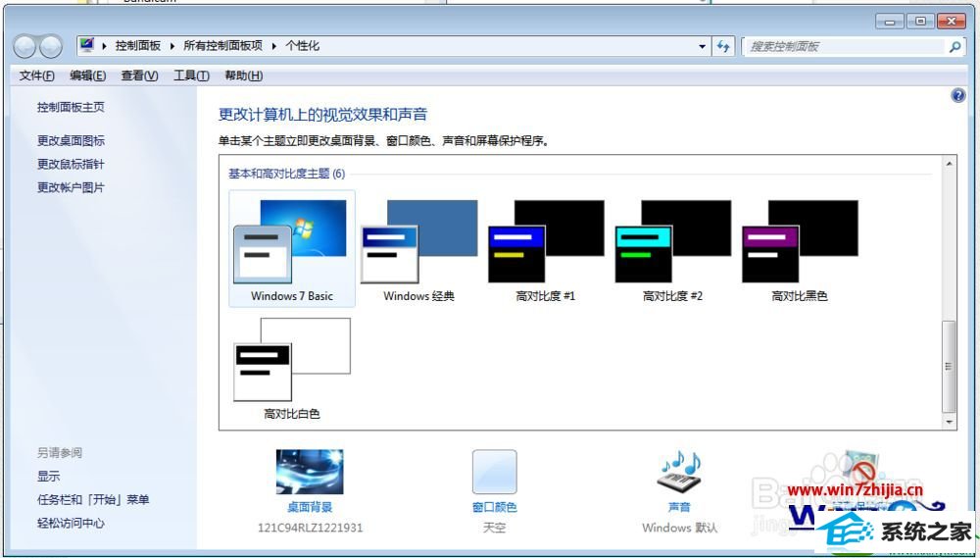Maximize the personalization window
This screenshot has width=980, height=558.
tap(920, 22)
